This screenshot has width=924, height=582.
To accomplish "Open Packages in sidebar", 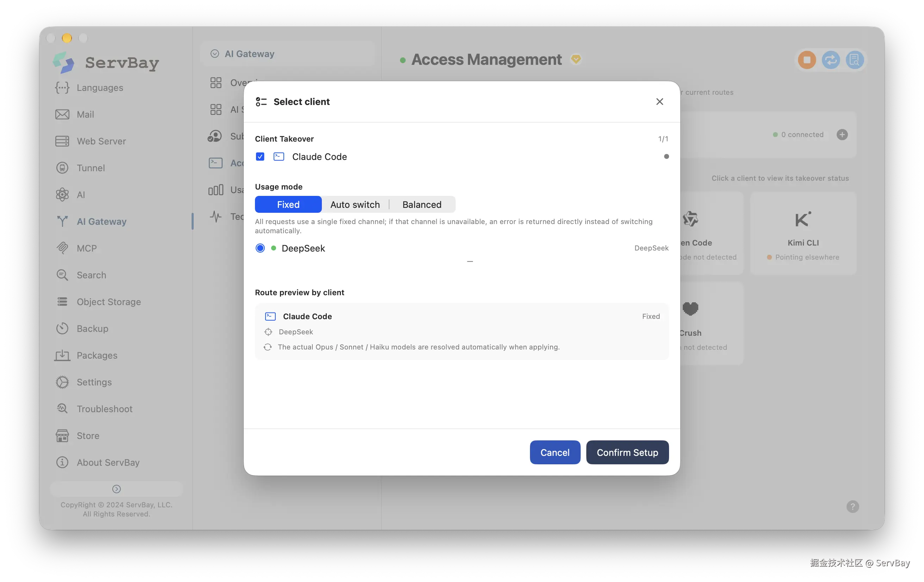I will tap(86, 355).
